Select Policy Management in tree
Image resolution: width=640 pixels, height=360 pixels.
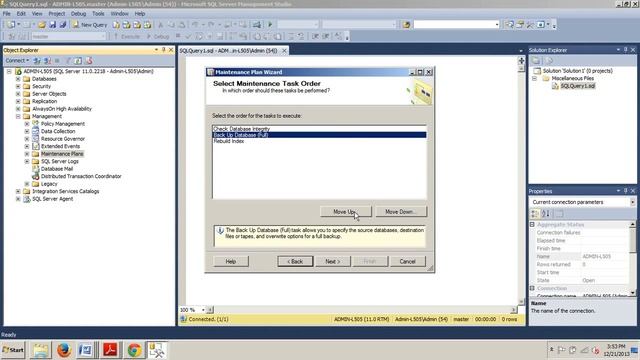(x=63, y=124)
